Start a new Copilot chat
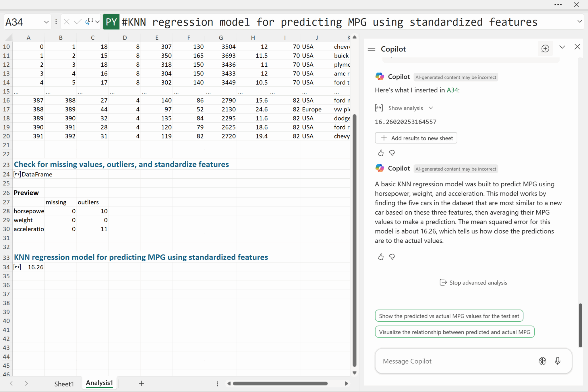588x392 pixels. [x=545, y=49]
